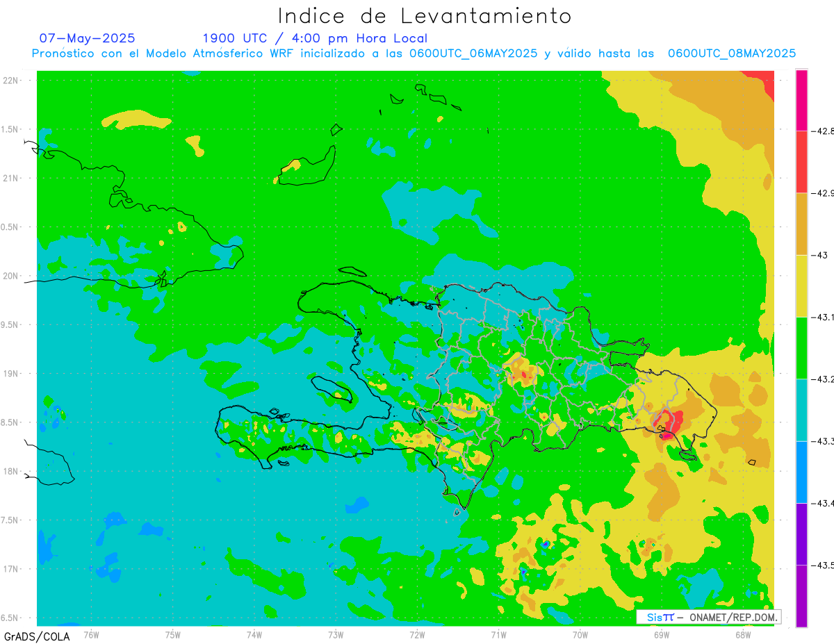Image resolution: width=834 pixels, height=644 pixels.
Task: Pick the cyan colorbar swatch above -43.3
Action: point(801,410)
